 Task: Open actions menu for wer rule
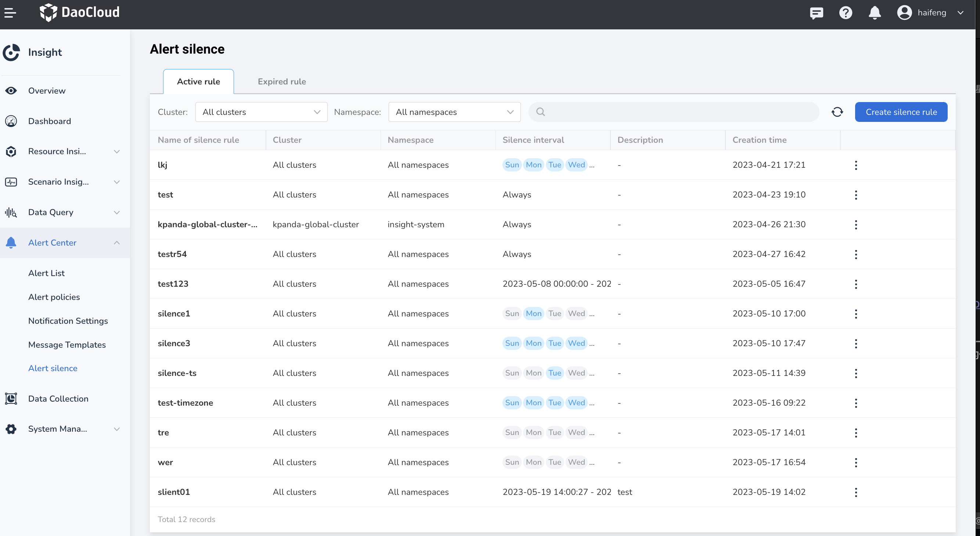click(855, 462)
